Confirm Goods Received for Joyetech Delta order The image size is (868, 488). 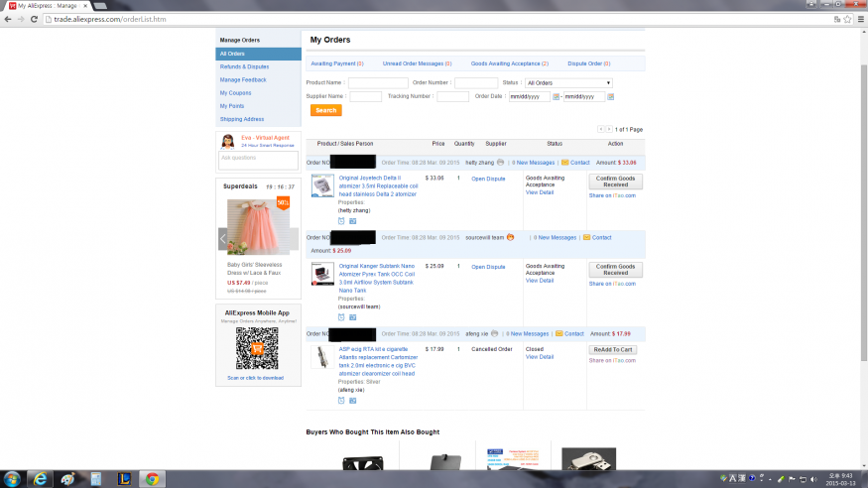tap(615, 182)
